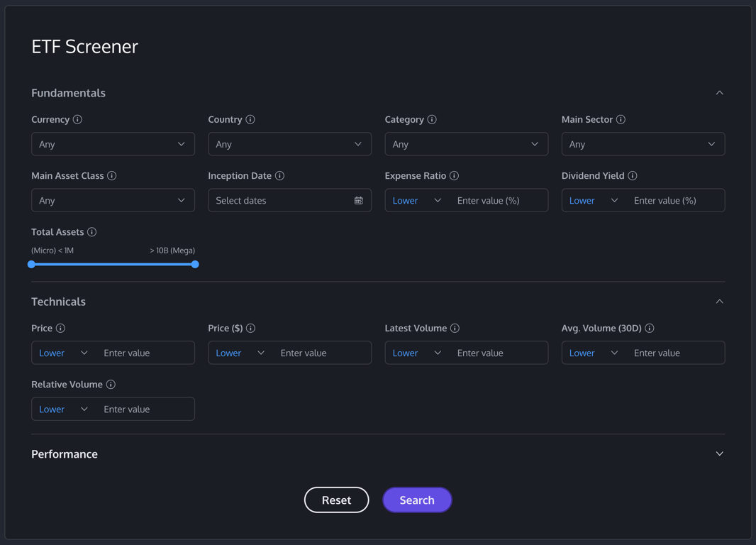Open the Price Lower comparator dropdown
This screenshot has height=545, width=756.
(x=63, y=353)
